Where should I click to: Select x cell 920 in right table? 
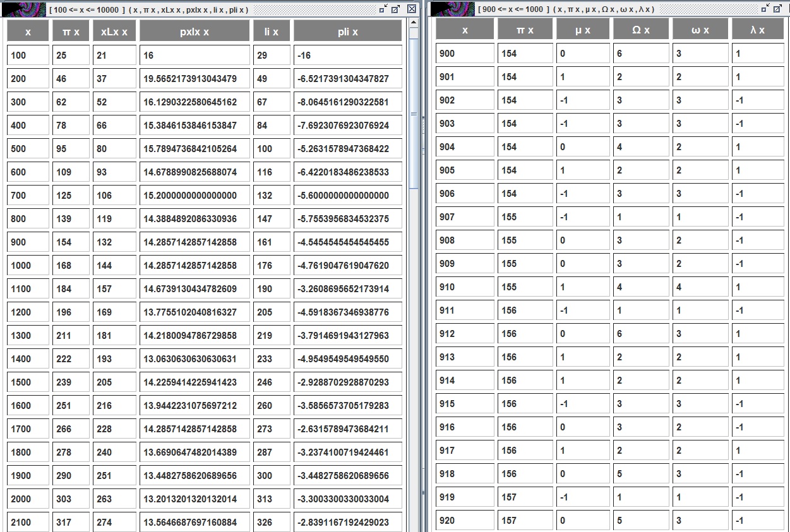click(465, 521)
